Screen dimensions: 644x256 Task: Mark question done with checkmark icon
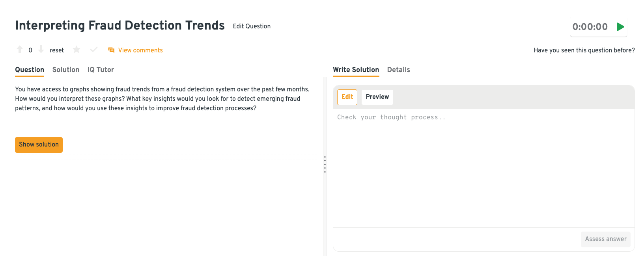[x=94, y=50]
